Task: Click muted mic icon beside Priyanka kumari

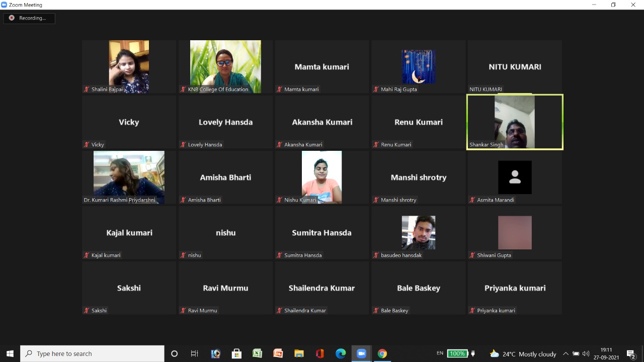Action: coord(472,310)
